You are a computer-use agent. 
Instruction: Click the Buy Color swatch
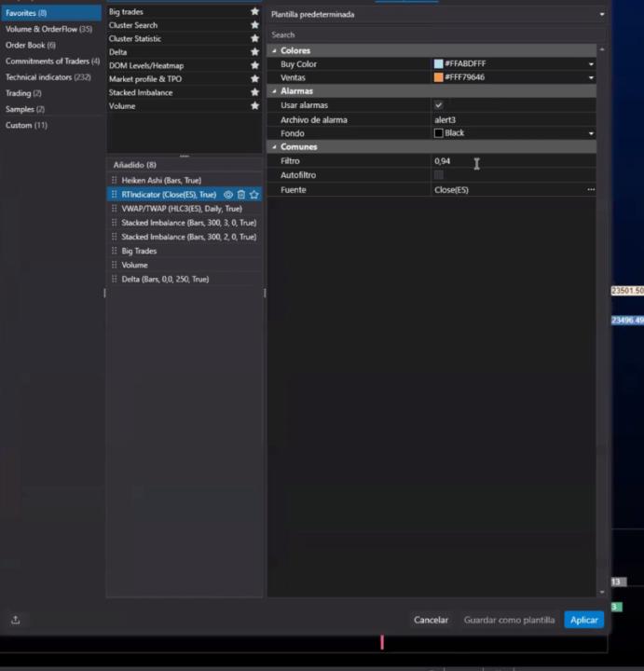[x=439, y=64]
